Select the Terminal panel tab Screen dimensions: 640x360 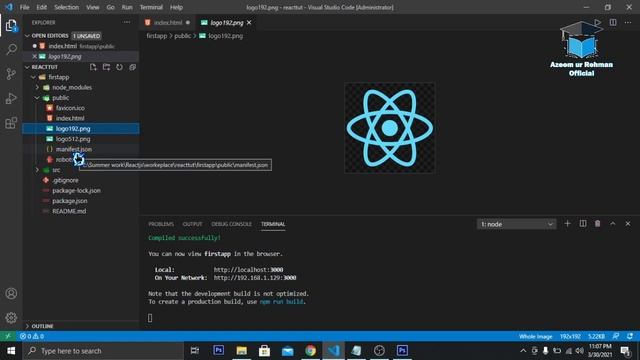pyautogui.click(x=273, y=224)
